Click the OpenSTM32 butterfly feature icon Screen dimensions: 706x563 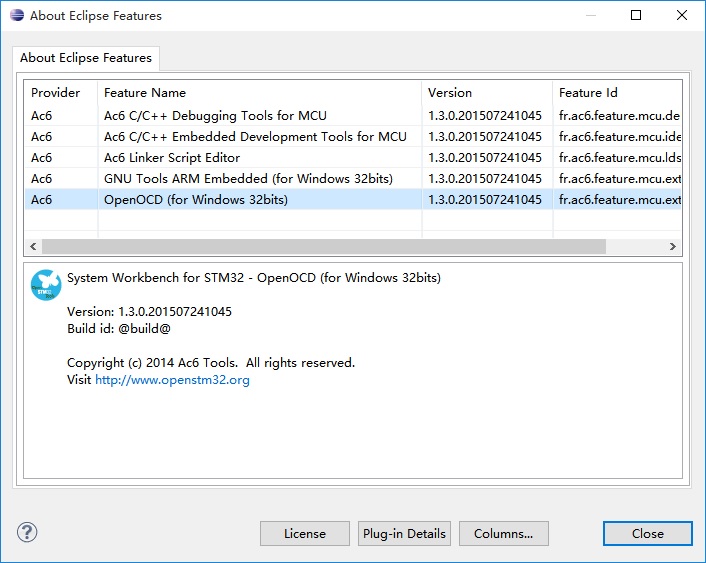[x=46, y=285]
